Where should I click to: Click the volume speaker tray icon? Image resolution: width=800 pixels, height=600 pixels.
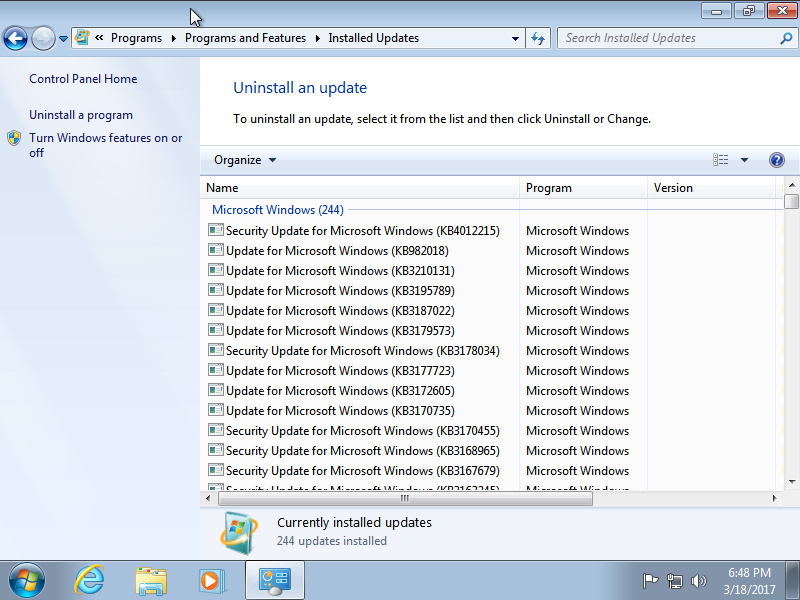(x=698, y=581)
